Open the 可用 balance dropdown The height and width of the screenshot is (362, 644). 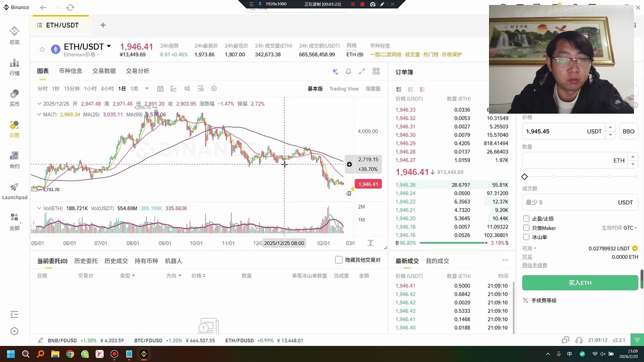pos(528,248)
